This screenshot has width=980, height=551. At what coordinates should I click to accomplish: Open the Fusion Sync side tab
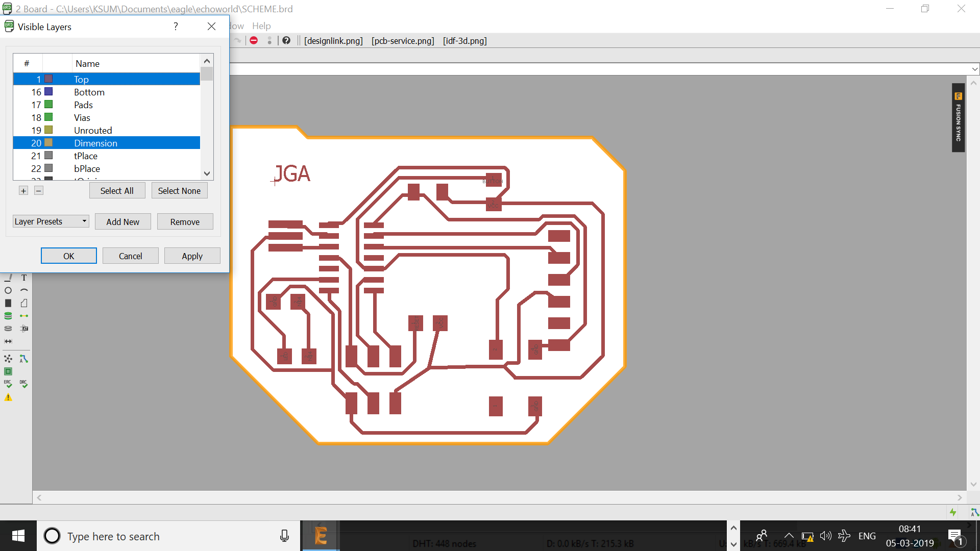[958, 118]
